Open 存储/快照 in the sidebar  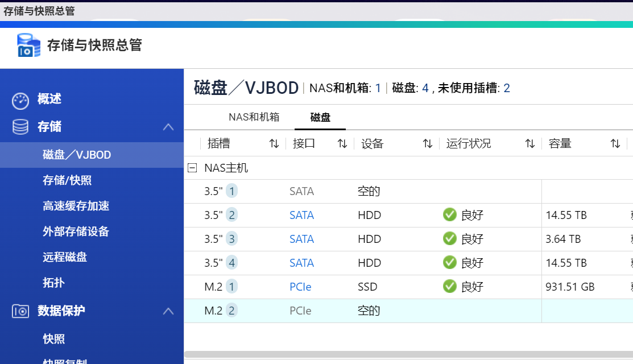[67, 180]
